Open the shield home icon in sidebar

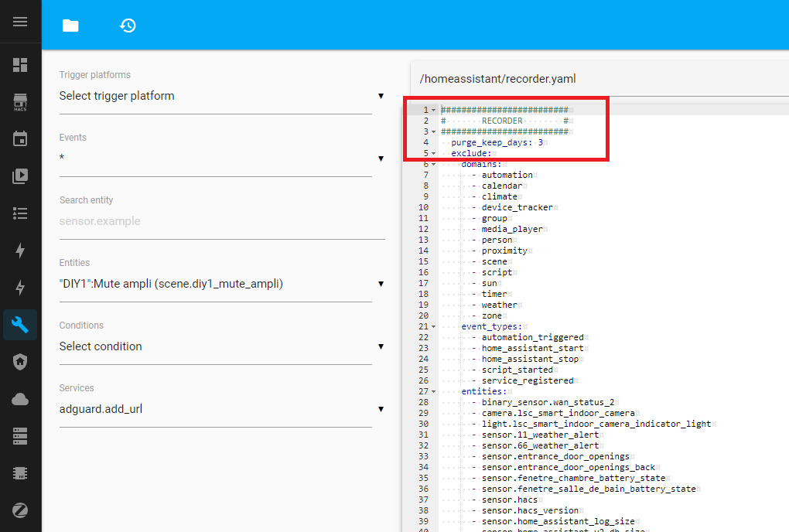tap(20, 362)
